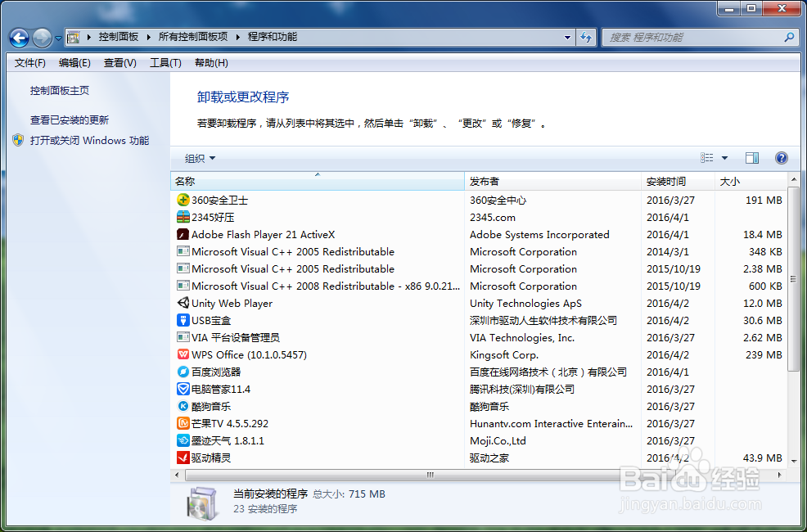Click the publisher Kingsoft Corp.
The width and height of the screenshot is (807, 532).
[x=504, y=355]
